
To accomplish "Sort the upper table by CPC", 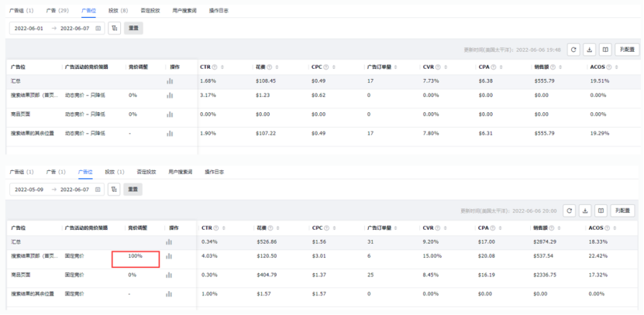I will pos(333,67).
